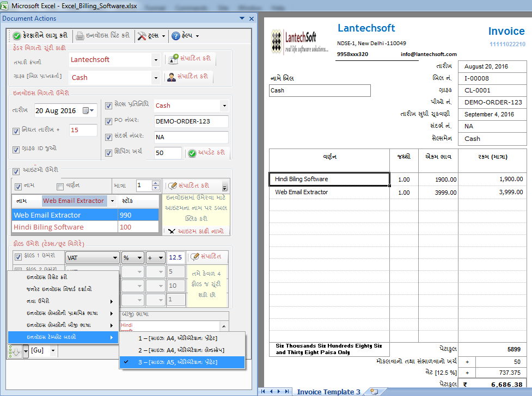Open the [Gu] language dropdown
Image resolution: width=532 pixels, height=396 pixels.
[53, 350]
